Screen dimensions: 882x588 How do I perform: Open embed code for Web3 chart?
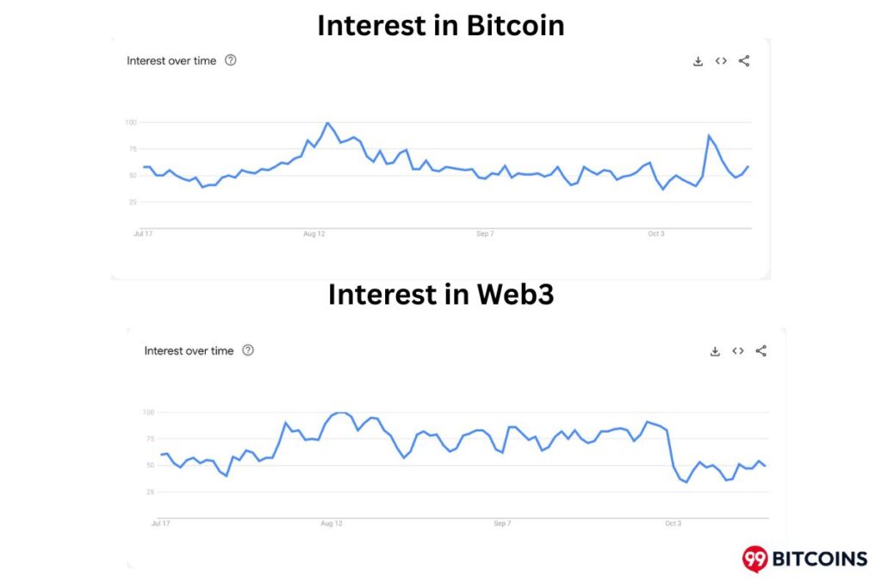738,351
